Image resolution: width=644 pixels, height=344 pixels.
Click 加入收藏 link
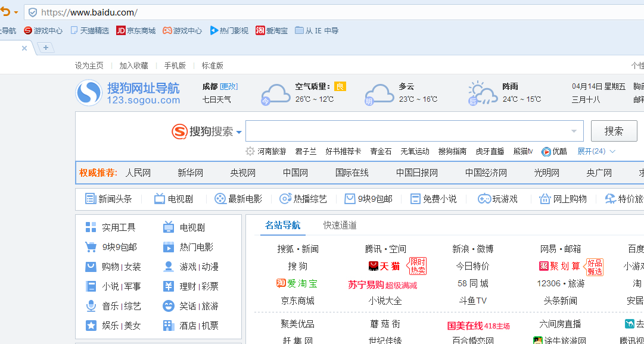133,65
